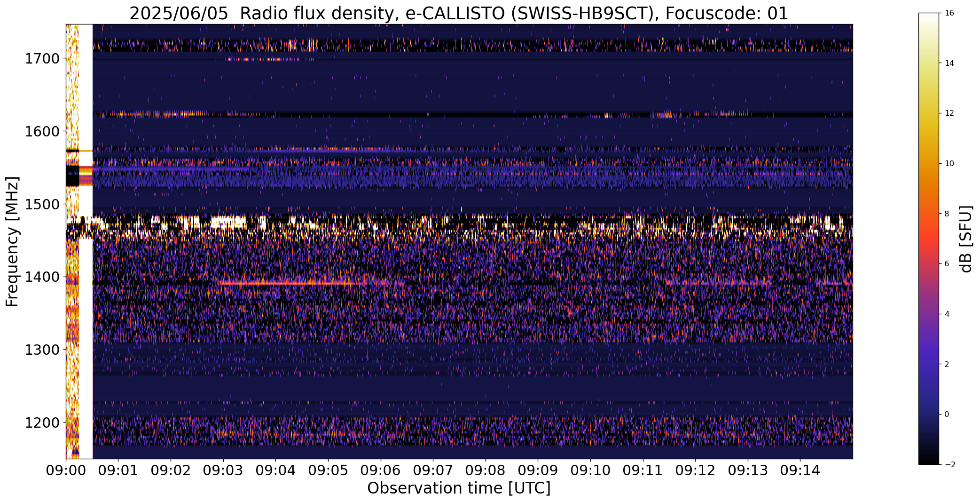Click the 1200 frequency tick label
This screenshot has height=502, width=980.
pyautogui.click(x=42, y=422)
